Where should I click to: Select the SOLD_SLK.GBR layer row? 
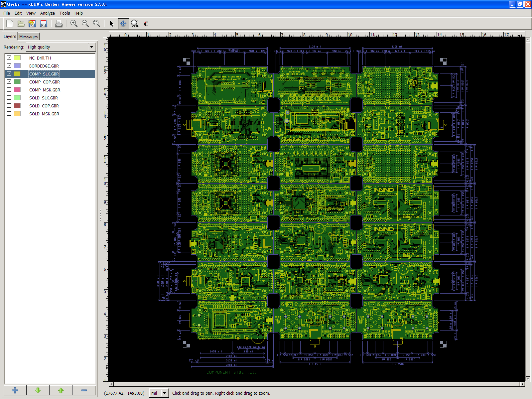44,98
